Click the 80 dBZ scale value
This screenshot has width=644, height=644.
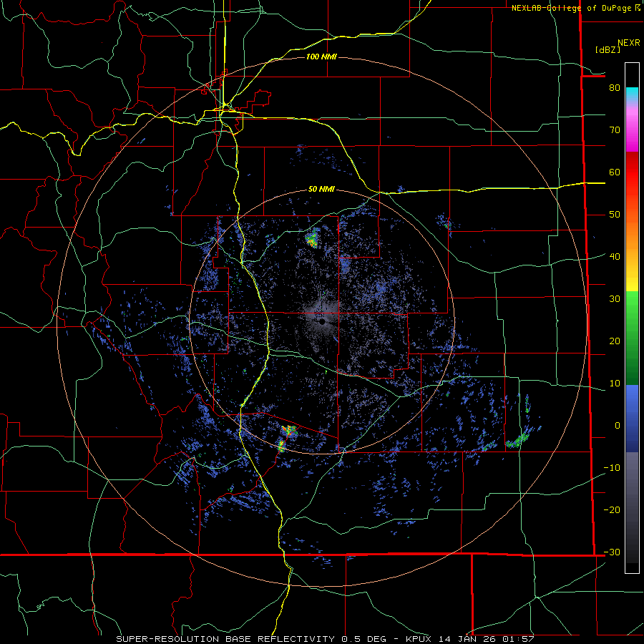[615, 87]
